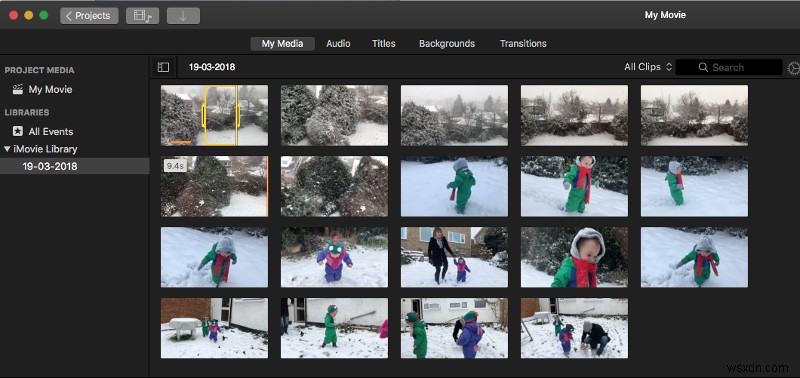Viewport: 800px width, 378px height.
Task: Select the clip showing the 9.4s badge
Action: coord(214,186)
